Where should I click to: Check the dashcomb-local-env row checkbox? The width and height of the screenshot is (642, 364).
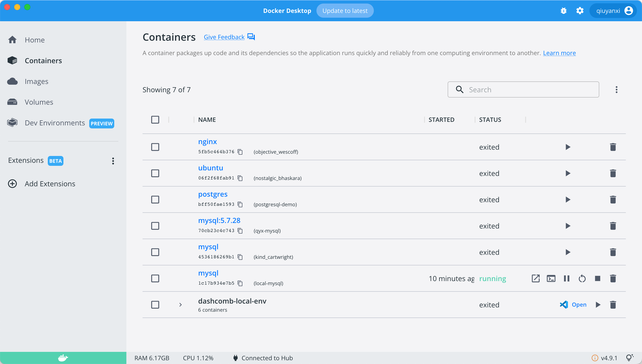[155, 305]
